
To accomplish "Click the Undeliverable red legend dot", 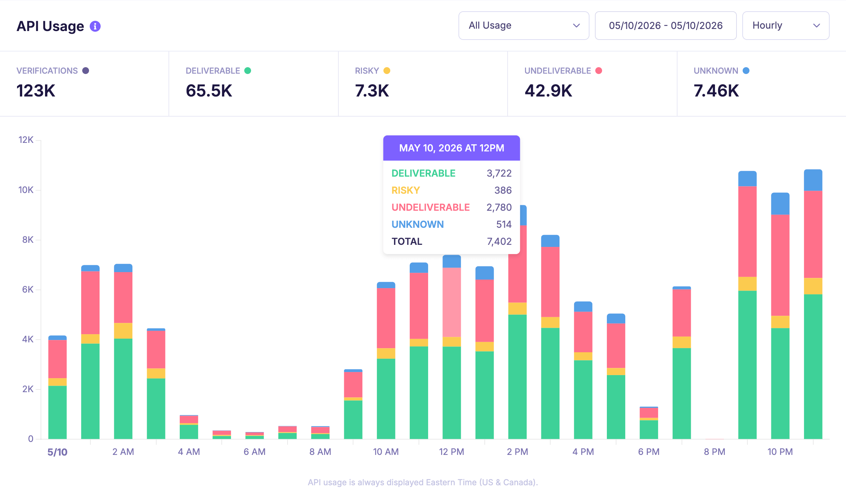I will 599,71.
